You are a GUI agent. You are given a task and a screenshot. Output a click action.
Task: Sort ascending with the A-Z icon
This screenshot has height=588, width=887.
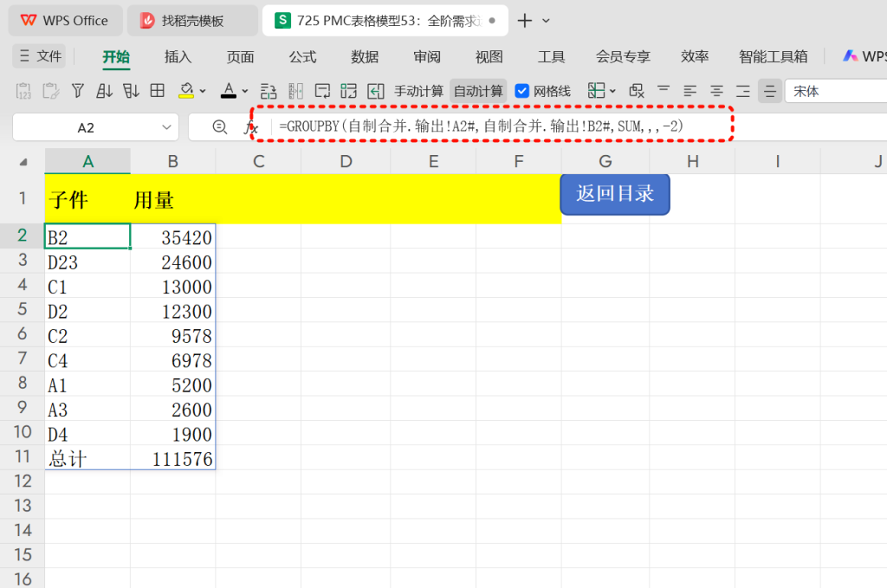(x=104, y=90)
